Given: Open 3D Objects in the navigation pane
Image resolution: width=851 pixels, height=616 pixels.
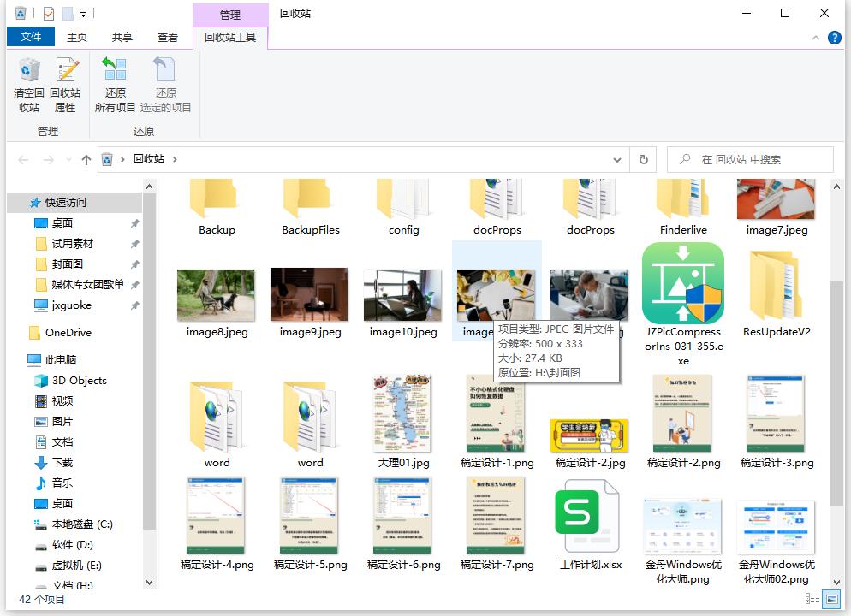Looking at the screenshot, I should pyautogui.click(x=79, y=381).
